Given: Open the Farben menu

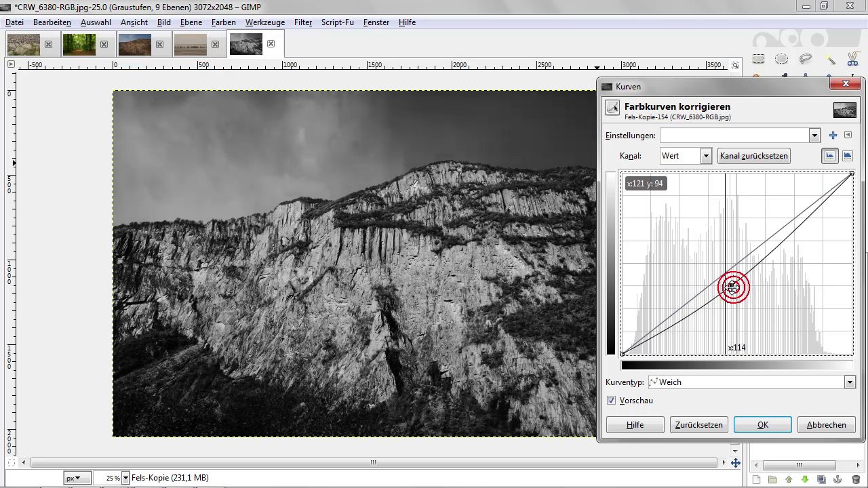Looking at the screenshot, I should point(223,22).
